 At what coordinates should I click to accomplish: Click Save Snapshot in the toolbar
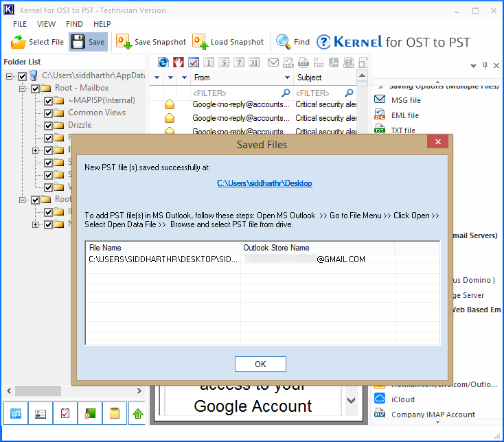click(151, 42)
